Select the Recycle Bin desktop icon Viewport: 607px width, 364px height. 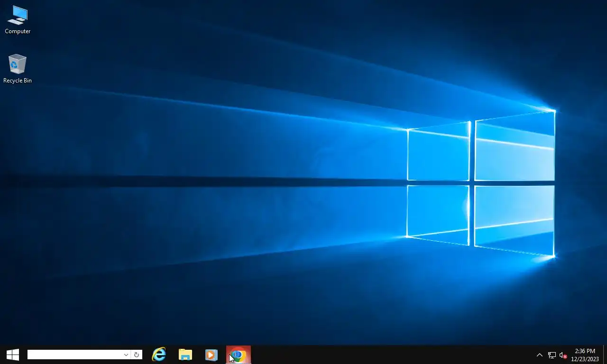(x=18, y=69)
